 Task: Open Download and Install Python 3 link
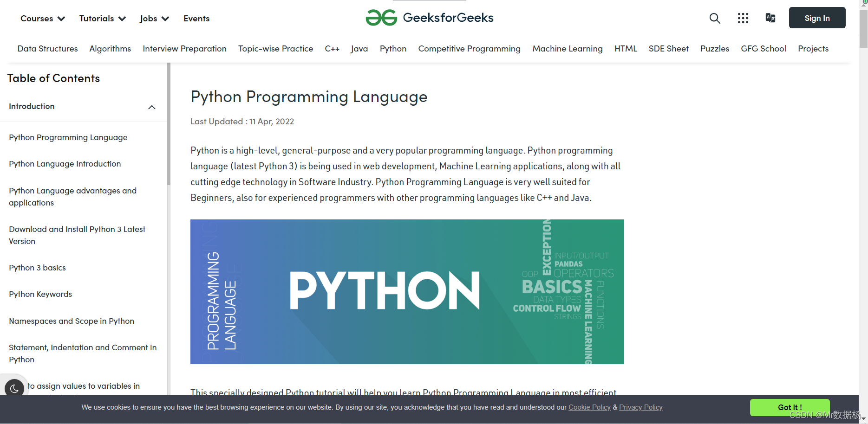tap(77, 235)
